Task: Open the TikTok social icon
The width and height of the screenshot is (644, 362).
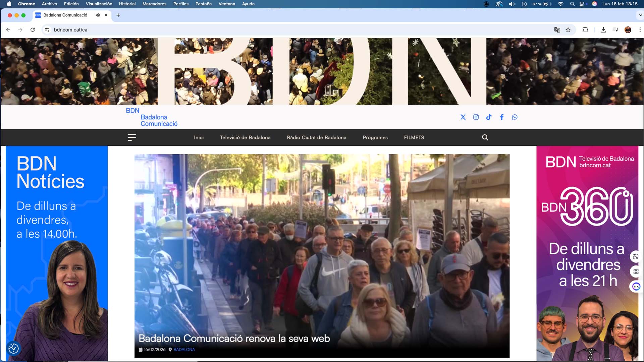Action: [489, 117]
